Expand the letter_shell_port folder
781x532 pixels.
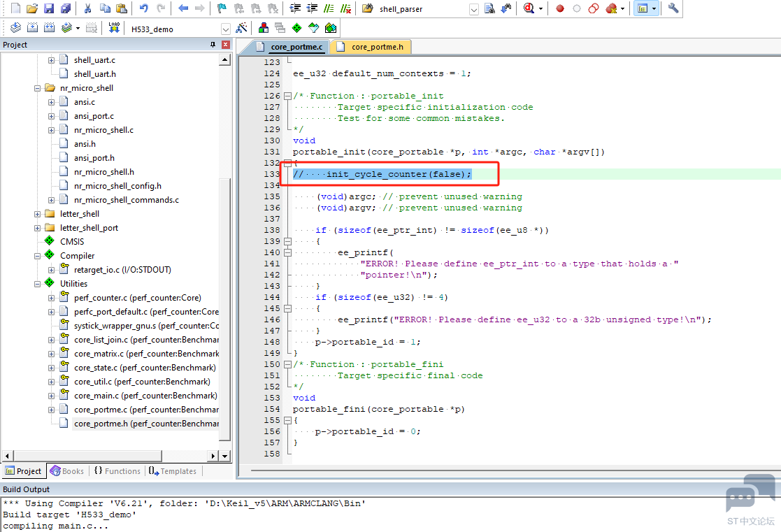click(x=37, y=228)
